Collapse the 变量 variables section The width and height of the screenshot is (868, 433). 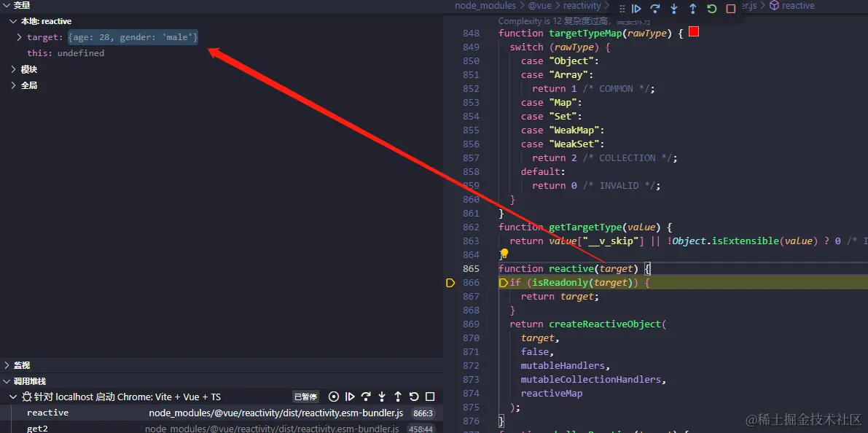[6, 5]
